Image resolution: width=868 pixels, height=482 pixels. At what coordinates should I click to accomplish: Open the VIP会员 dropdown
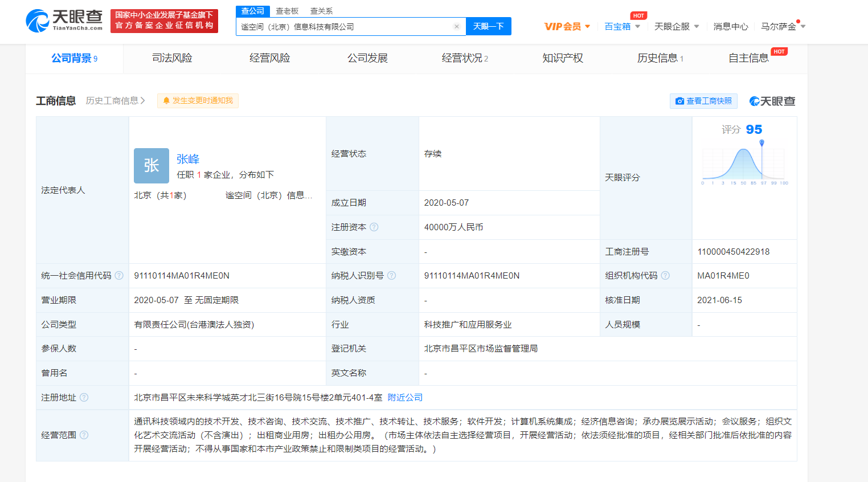(x=564, y=26)
